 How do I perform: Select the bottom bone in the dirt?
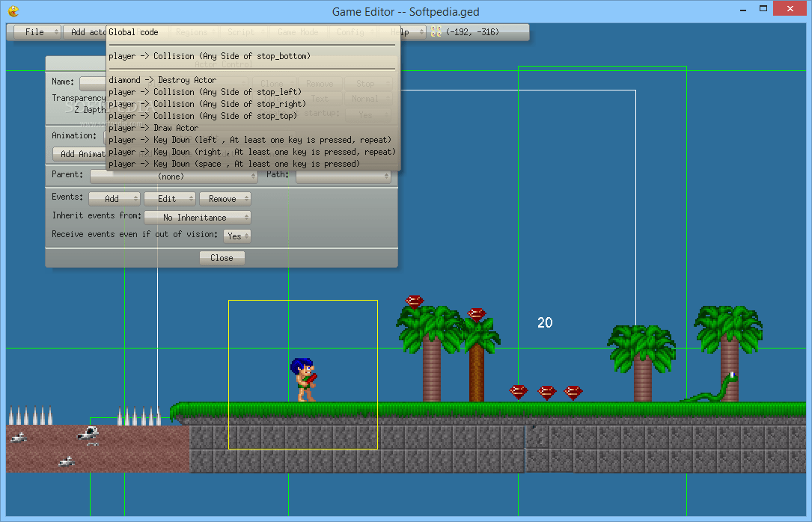coord(67,461)
